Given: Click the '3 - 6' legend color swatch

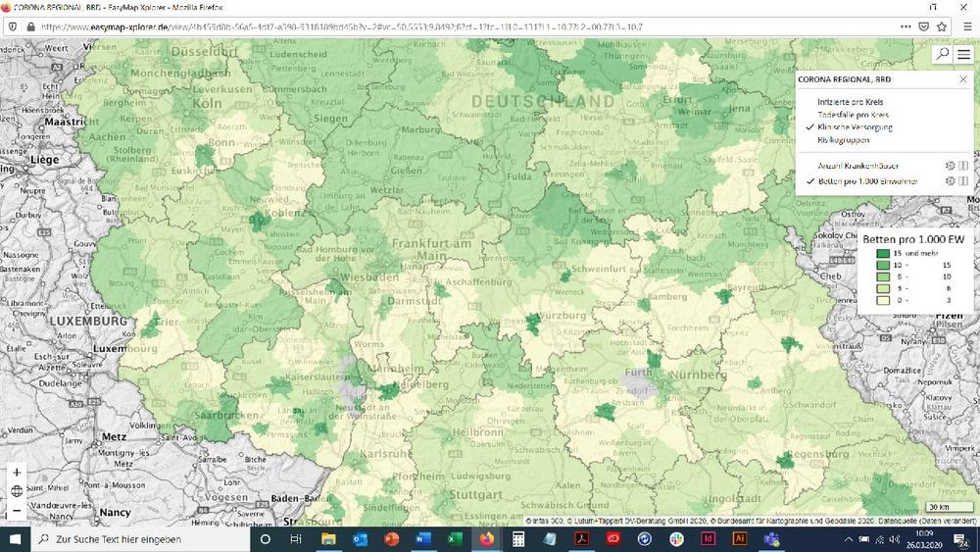Looking at the screenshot, I should click(x=883, y=288).
